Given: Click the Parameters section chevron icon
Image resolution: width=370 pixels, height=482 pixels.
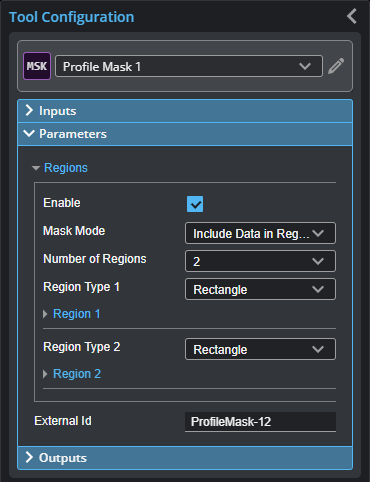Looking at the screenshot, I should click(29, 134).
